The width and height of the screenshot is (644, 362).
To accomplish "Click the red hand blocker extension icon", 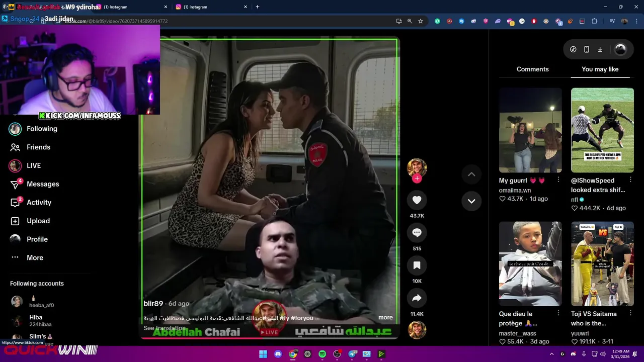I will point(534,21).
